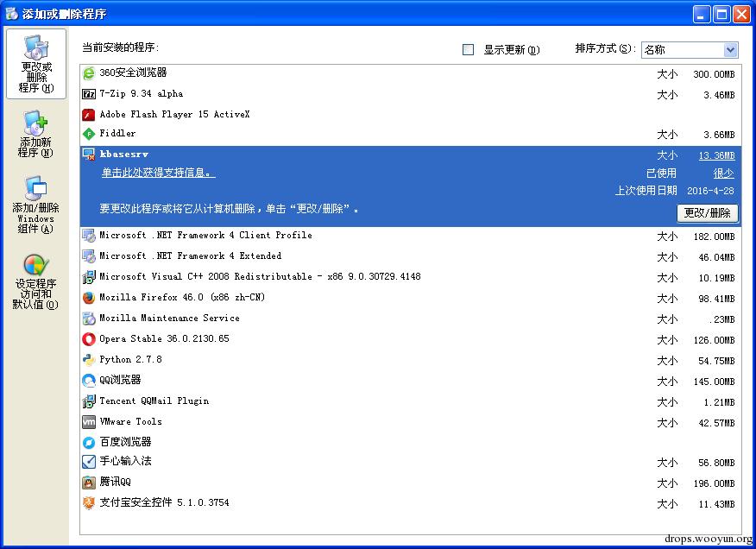Select the 360安全浏览器 entry name
The height and width of the screenshot is (549, 756).
click(133, 73)
